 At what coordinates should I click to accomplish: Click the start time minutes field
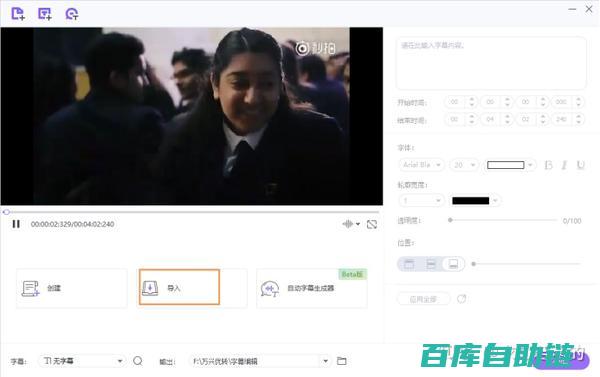[x=490, y=102]
